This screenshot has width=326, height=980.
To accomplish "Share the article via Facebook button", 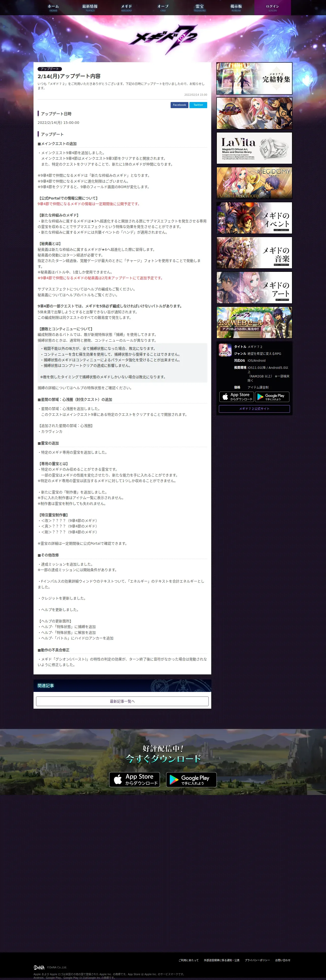I will pyautogui.click(x=179, y=105).
